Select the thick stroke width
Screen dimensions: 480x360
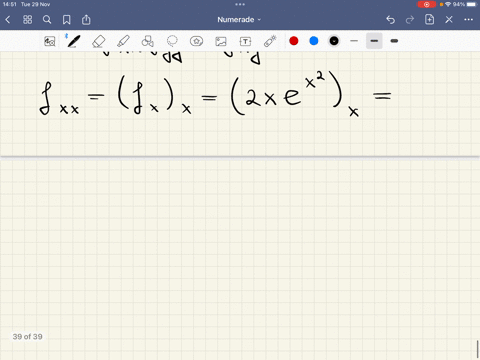click(x=394, y=41)
